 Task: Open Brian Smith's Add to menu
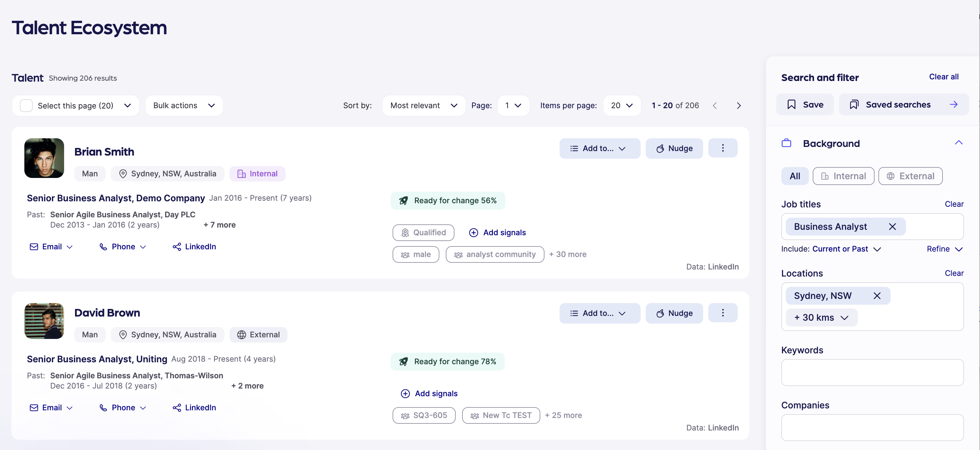point(599,148)
